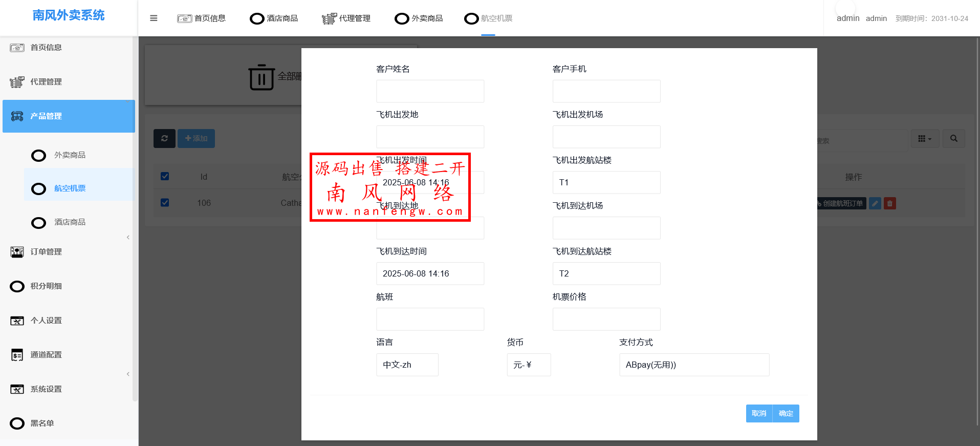Click the 客户姓名 input field

tap(430, 91)
